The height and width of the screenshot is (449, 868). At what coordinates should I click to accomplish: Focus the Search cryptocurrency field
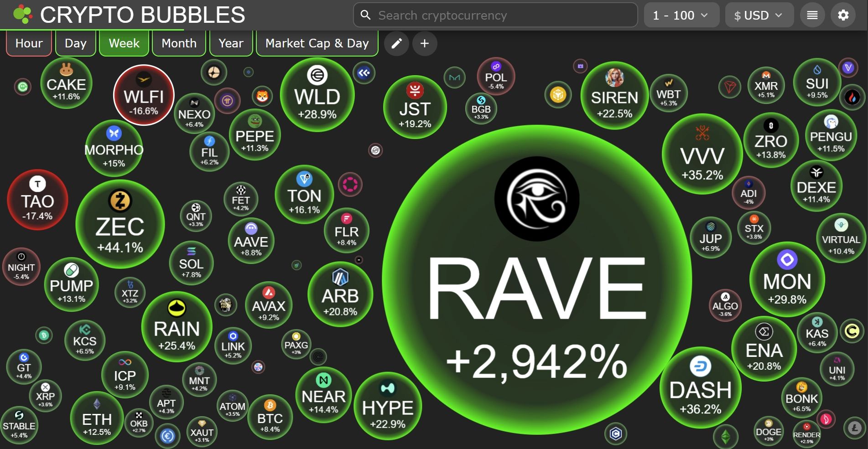pos(495,15)
